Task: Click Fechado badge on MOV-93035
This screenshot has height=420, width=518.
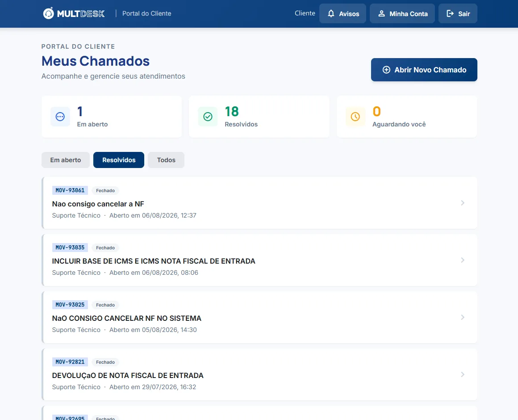Action: click(105, 248)
